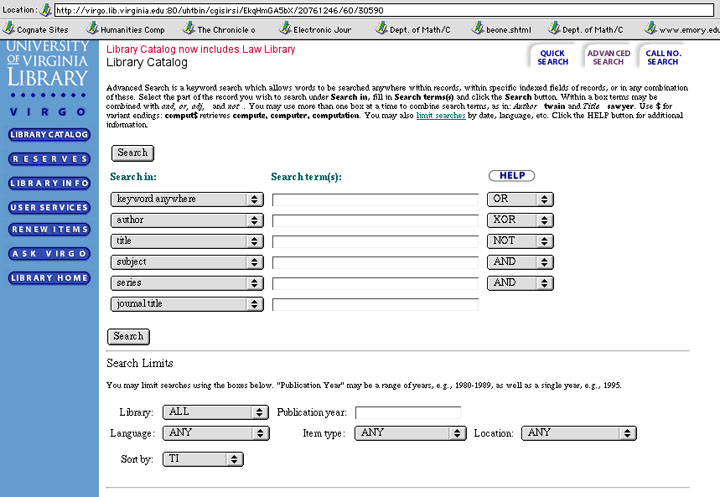720x497 pixels.
Task: Click the journal title search term field
Action: [x=375, y=304]
